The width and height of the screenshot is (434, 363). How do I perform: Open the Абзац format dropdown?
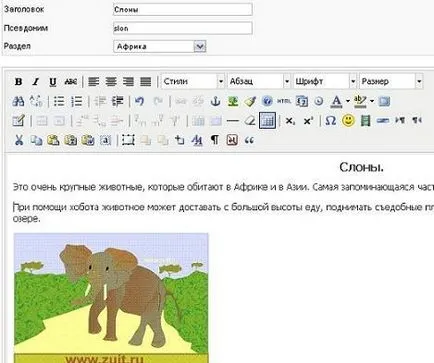(x=259, y=81)
